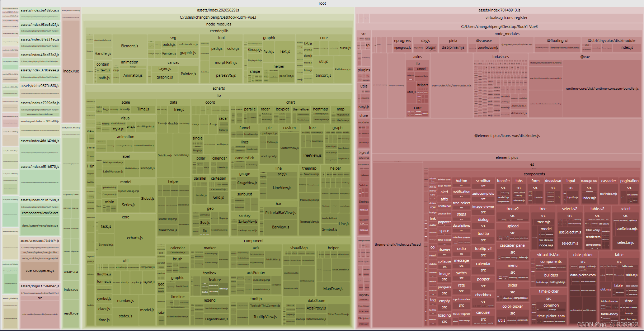The width and height of the screenshot is (644, 331).
Task: Zoom into assets/index.29205829.js bundle header
Action: (218, 10)
